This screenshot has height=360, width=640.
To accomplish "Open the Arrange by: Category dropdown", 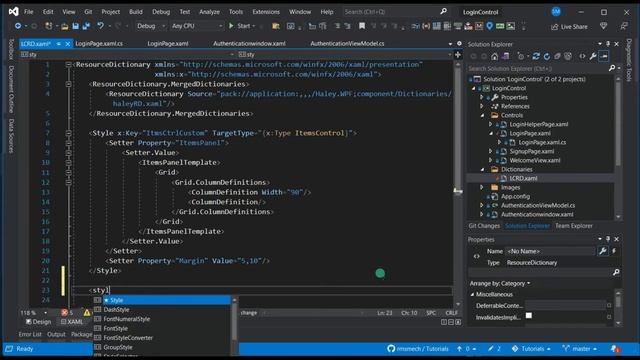I will [x=500, y=283].
